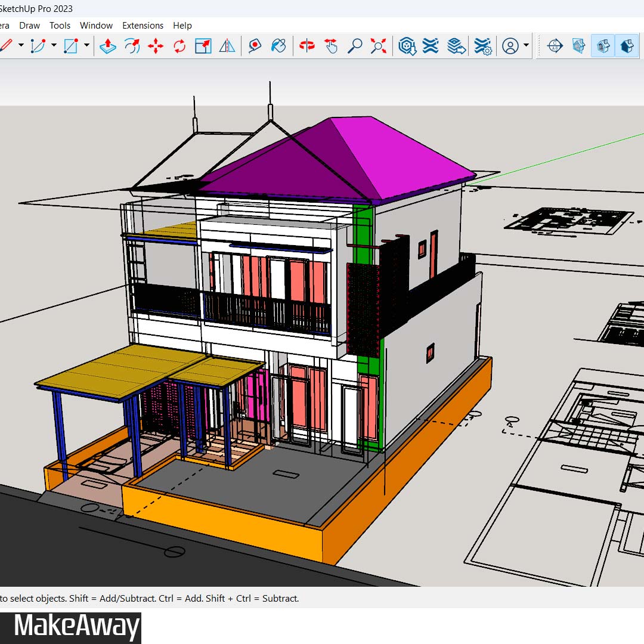Image resolution: width=644 pixels, height=644 pixels.
Task: Toggle Display Section Cuts
Action: [x=603, y=46]
